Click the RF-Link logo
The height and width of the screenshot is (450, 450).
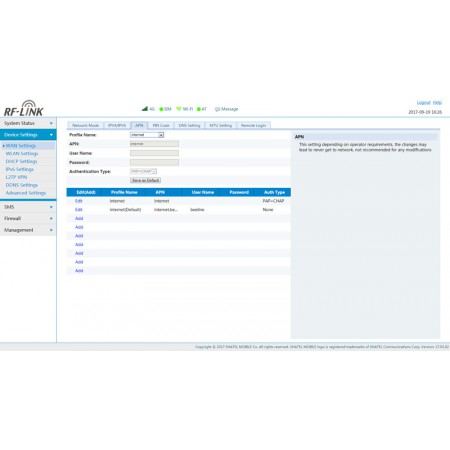click(23, 108)
